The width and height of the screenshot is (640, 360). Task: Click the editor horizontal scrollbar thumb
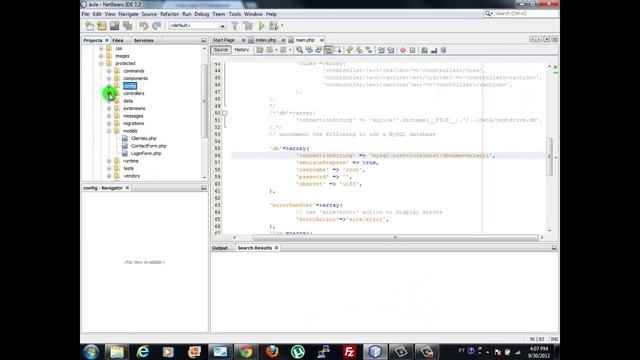pyautogui.click(x=395, y=238)
